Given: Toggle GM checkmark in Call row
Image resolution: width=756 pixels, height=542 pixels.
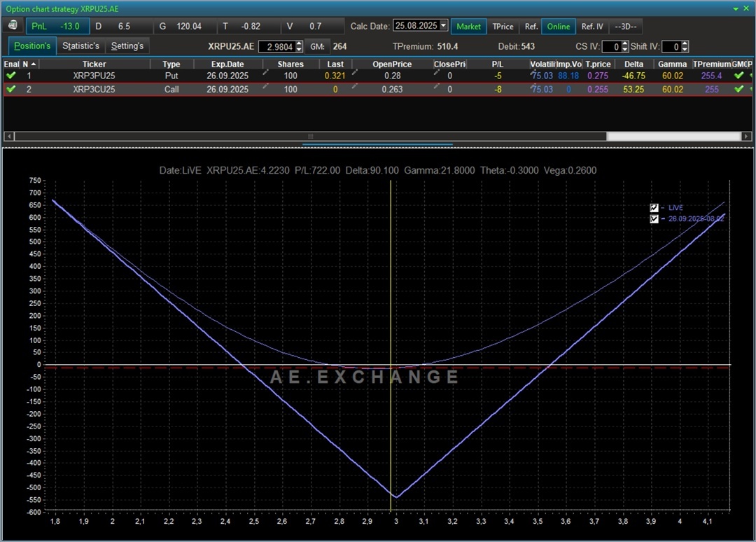Looking at the screenshot, I should (738, 89).
